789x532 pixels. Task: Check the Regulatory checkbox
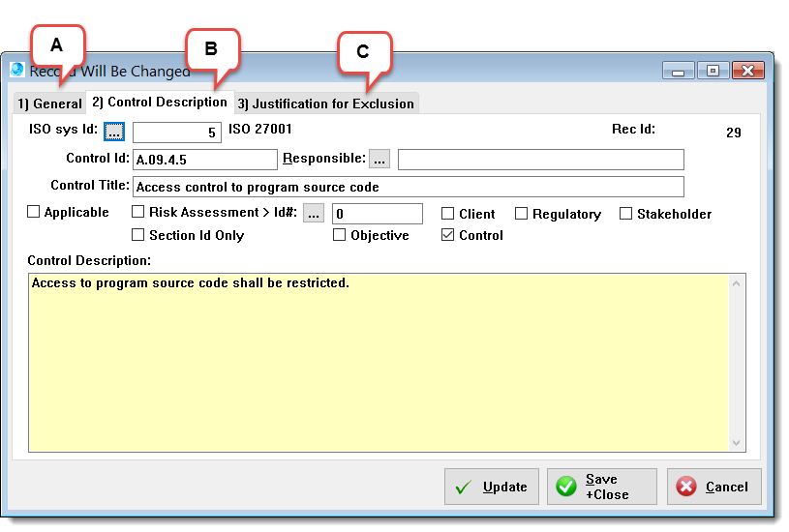522,214
